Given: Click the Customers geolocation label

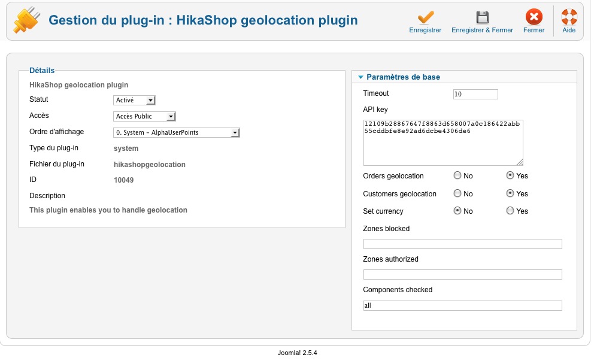Looking at the screenshot, I should pyautogui.click(x=399, y=193).
